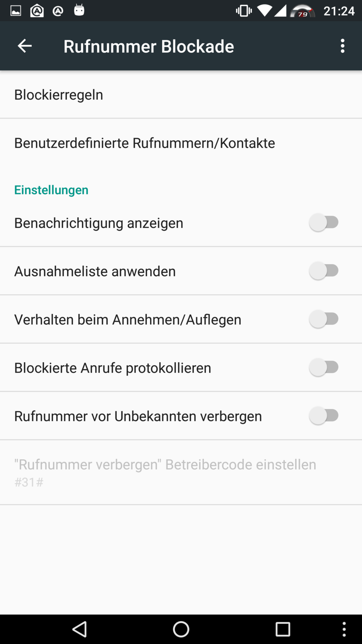The width and height of the screenshot is (362, 644).
Task: Open the Blockierregeln entry
Action: click(x=59, y=95)
